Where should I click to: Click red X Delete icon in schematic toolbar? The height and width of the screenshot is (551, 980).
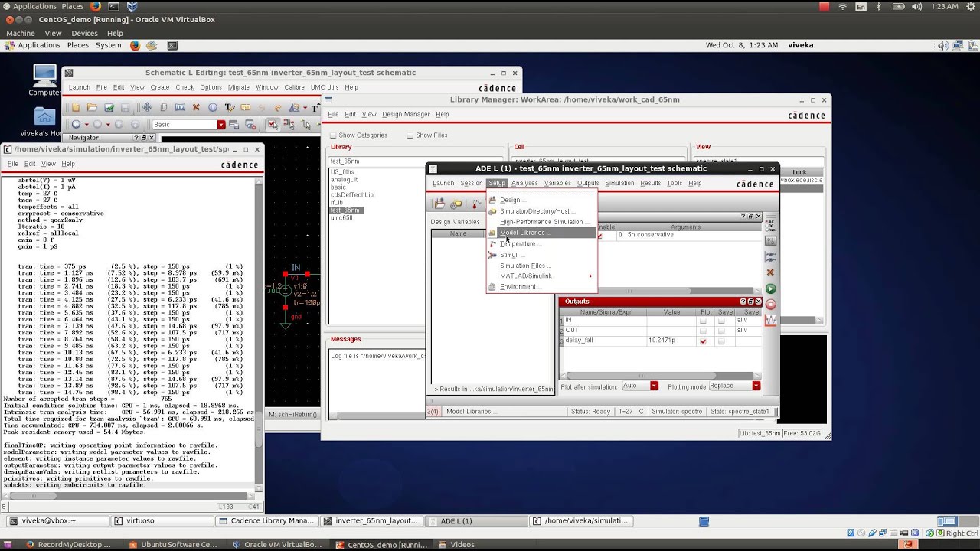point(196,108)
